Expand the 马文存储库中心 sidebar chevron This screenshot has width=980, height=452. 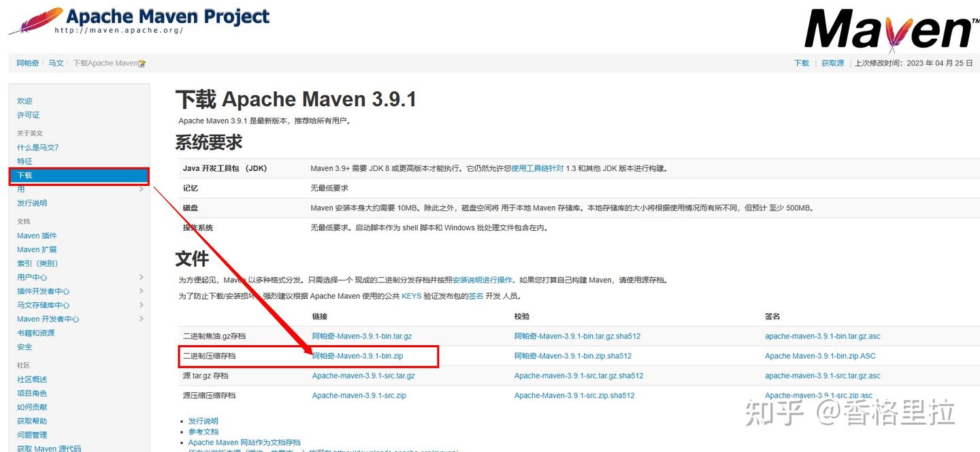pyautogui.click(x=141, y=305)
